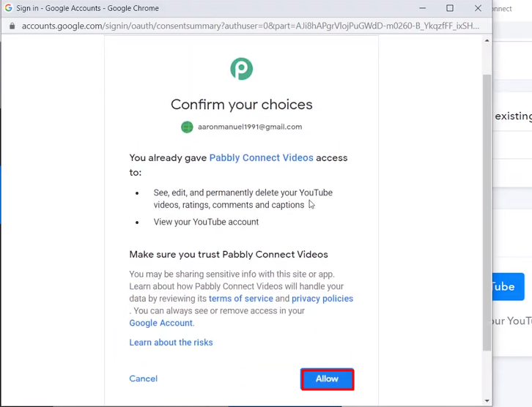The image size is (532, 407).
Task: Click the green Pabbly logo icon
Action: [242, 69]
